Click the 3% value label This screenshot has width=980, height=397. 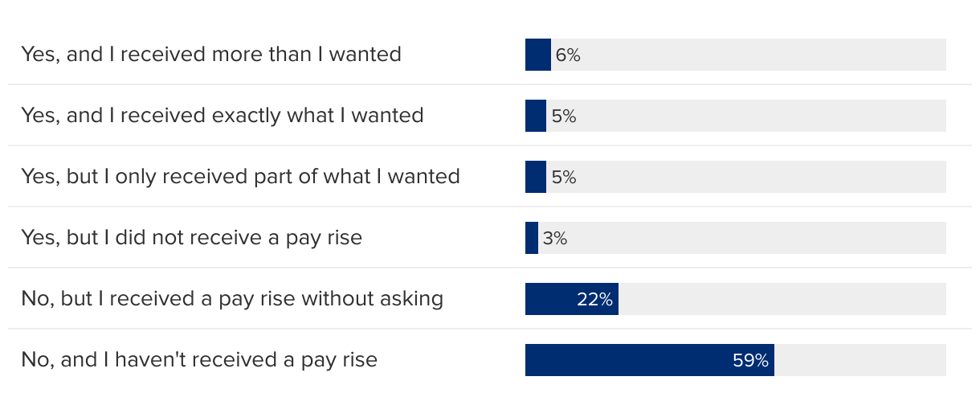pyautogui.click(x=555, y=239)
